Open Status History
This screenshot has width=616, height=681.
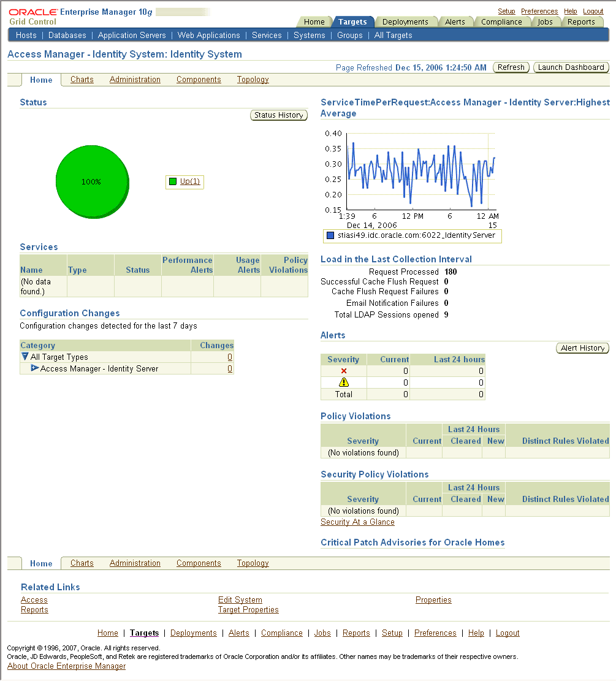point(279,115)
